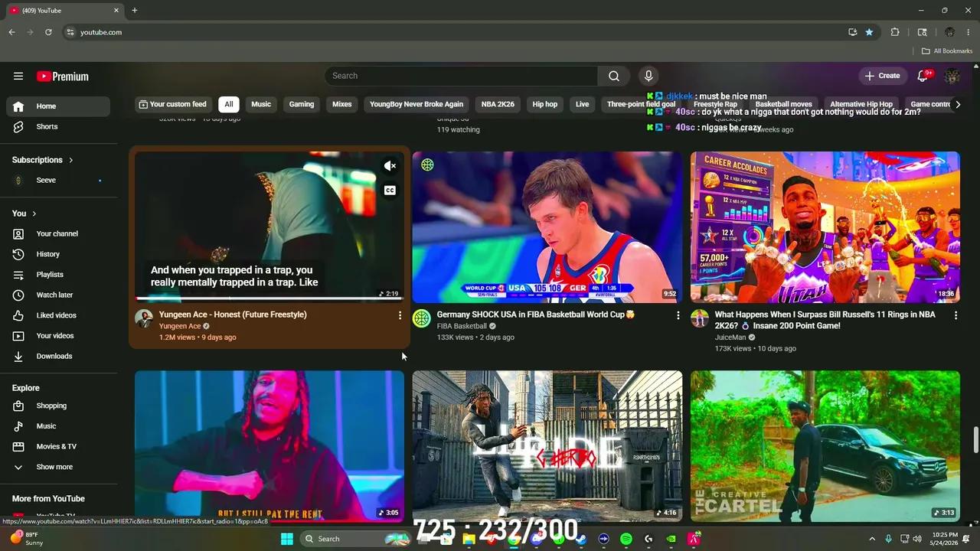
Task: Select the Gaming filter chip
Action: [302, 104]
